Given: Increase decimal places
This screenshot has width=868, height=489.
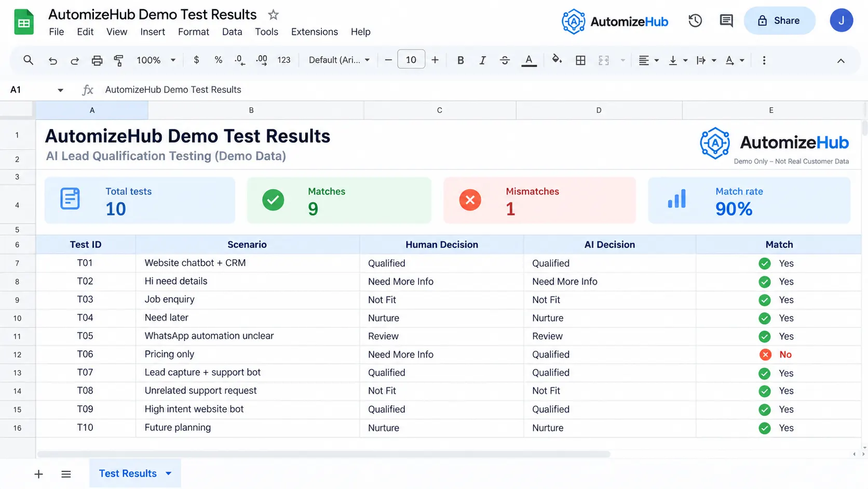Looking at the screenshot, I should (262, 60).
